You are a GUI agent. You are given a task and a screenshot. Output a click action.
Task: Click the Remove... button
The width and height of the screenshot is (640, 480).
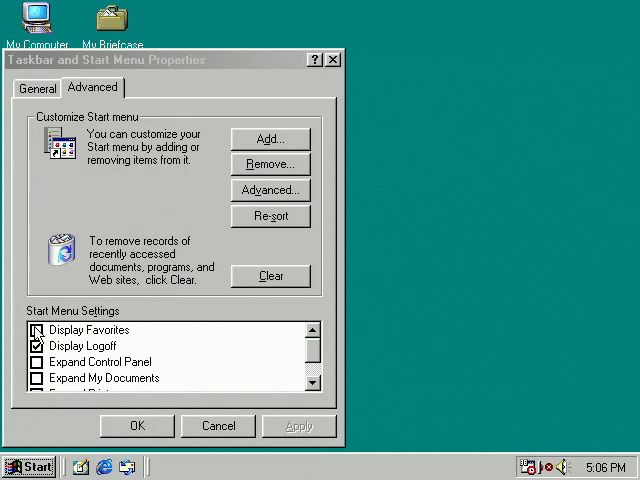tap(271, 164)
